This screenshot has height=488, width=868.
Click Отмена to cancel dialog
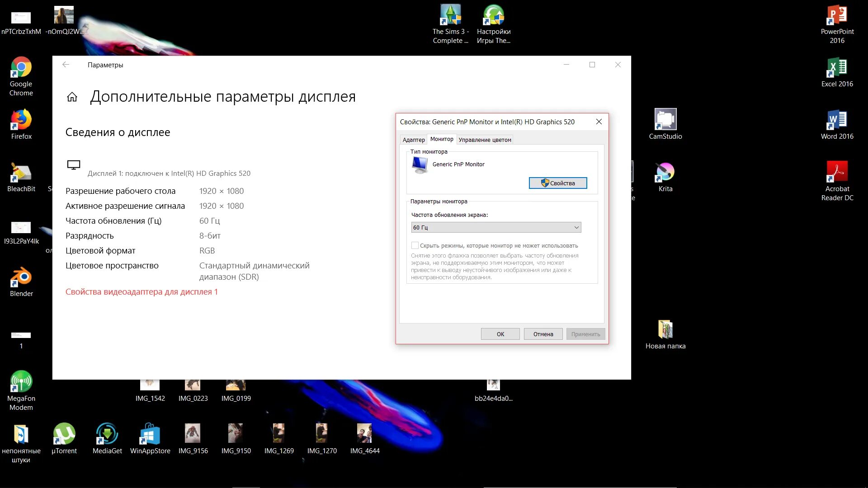click(543, 334)
